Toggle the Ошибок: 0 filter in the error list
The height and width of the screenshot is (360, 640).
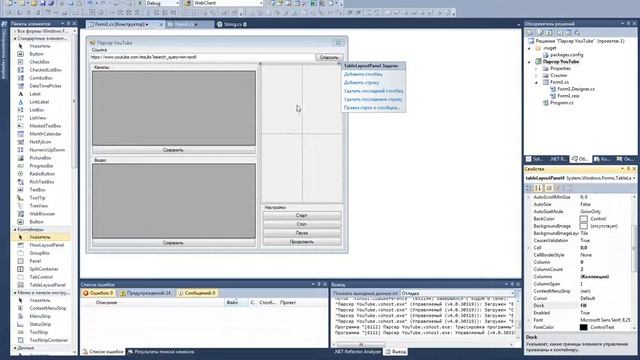98,293
